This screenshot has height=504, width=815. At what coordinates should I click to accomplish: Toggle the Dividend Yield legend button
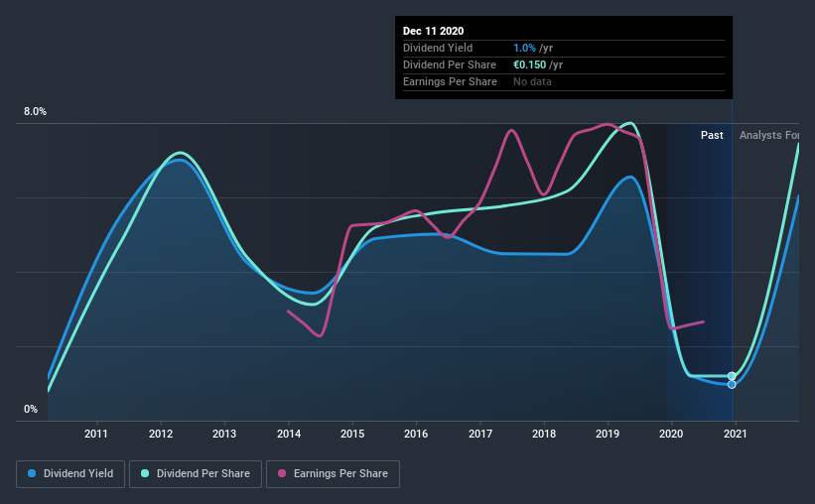(x=70, y=474)
